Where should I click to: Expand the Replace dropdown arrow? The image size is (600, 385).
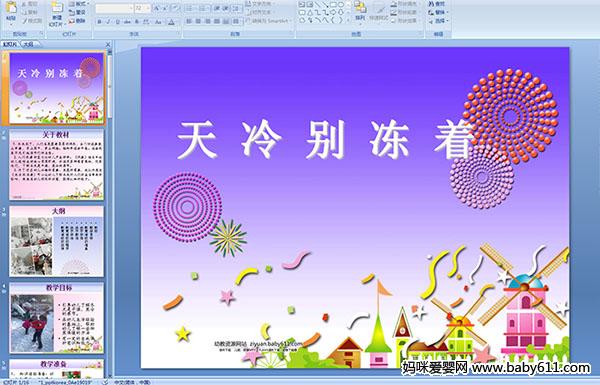click(x=447, y=12)
